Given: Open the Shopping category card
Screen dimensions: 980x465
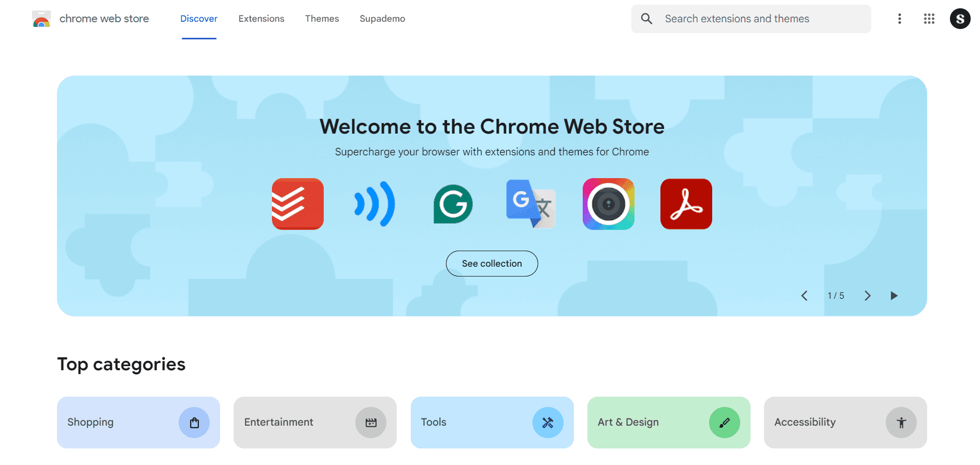Looking at the screenshot, I should point(139,423).
